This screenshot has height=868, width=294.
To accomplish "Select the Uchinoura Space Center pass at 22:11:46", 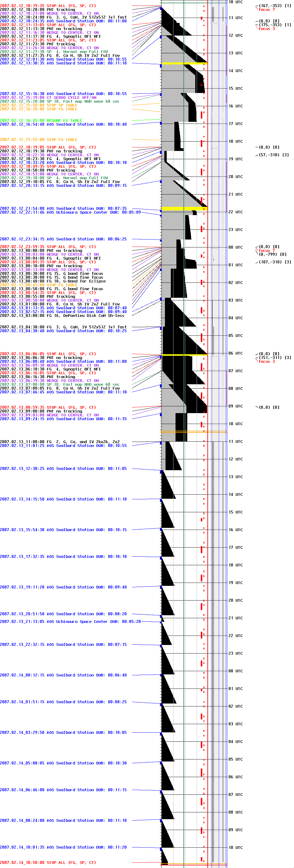I will pos(70,213).
